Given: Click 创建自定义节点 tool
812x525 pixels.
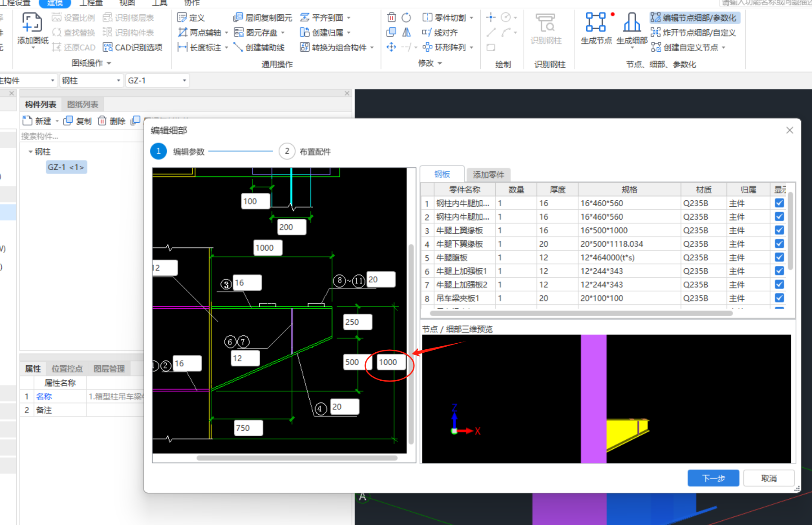Looking at the screenshot, I should [684, 47].
